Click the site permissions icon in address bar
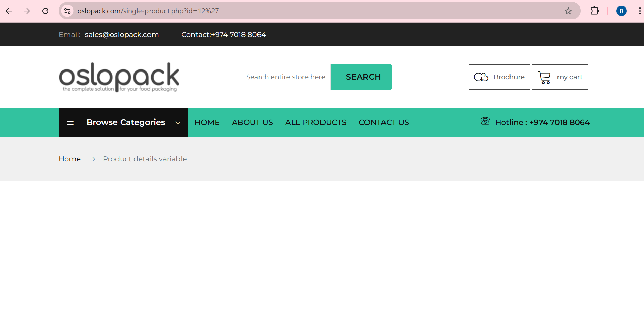 (x=67, y=11)
